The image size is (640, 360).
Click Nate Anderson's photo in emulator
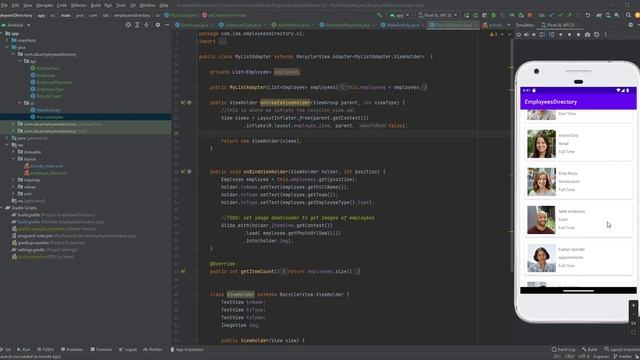tap(541, 220)
